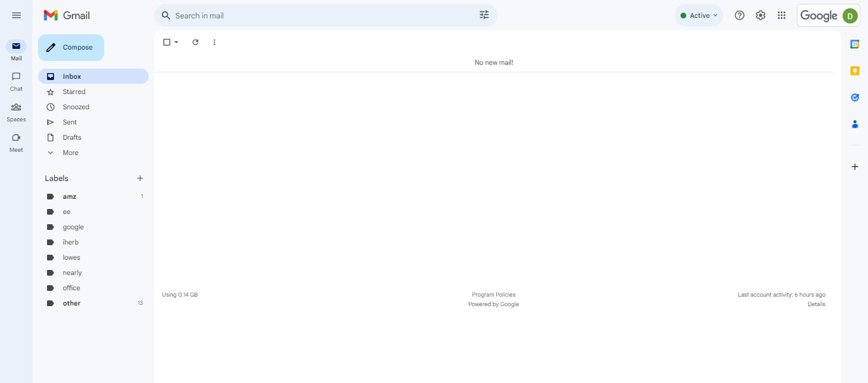Open the main menu hamburger icon

click(x=17, y=15)
